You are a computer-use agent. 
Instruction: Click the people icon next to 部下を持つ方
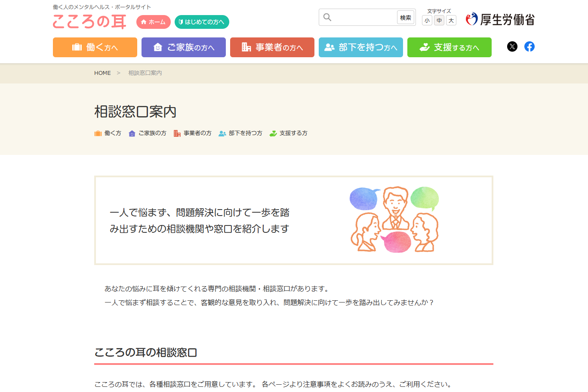click(x=222, y=133)
